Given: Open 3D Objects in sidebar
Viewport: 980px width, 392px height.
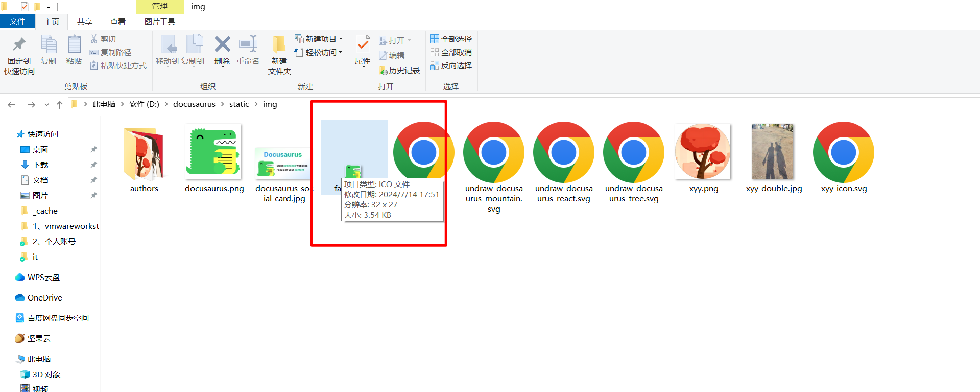Looking at the screenshot, I should coord(41,374).
